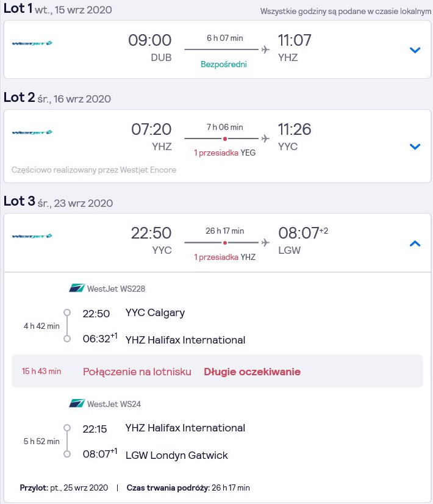Click 'Połączenie na lotnisku' connection text
This screenshot has width=433, height=504.
click(x=137, y=372)
